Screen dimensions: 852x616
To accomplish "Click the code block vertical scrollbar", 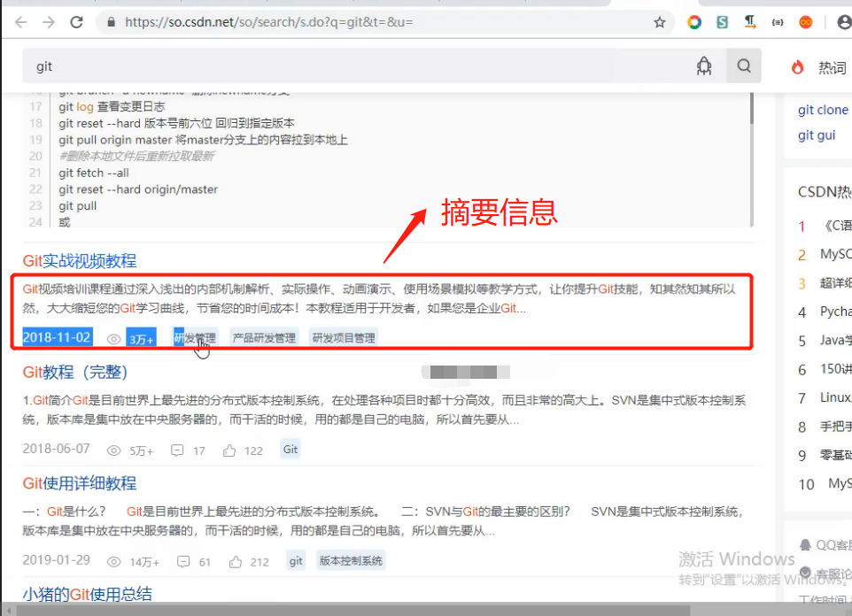I will tap(751, 109).
